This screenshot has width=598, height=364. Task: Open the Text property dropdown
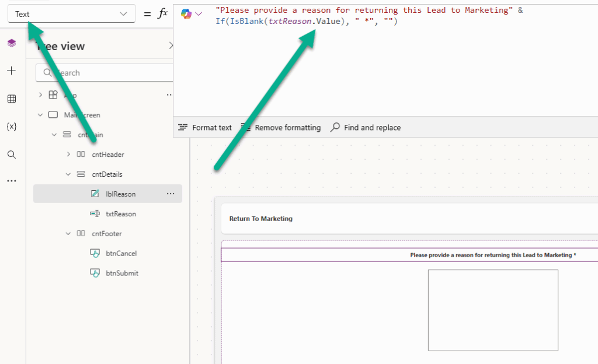[x=71, y=14]
